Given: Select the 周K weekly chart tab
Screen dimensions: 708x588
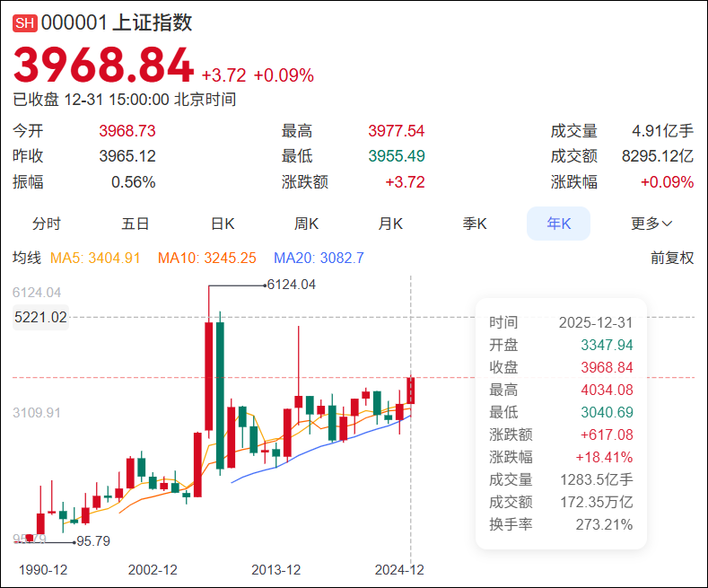Looking at the screenshot, I should click(307, 224).
